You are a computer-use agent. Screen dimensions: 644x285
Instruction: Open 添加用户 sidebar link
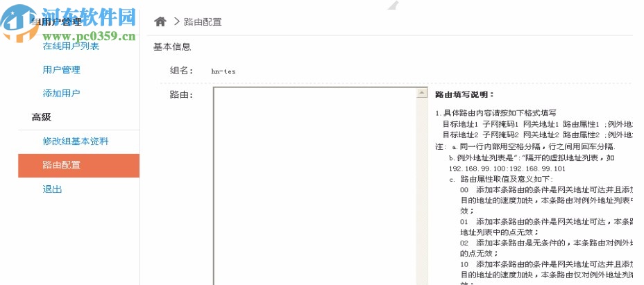pos(62,93)
